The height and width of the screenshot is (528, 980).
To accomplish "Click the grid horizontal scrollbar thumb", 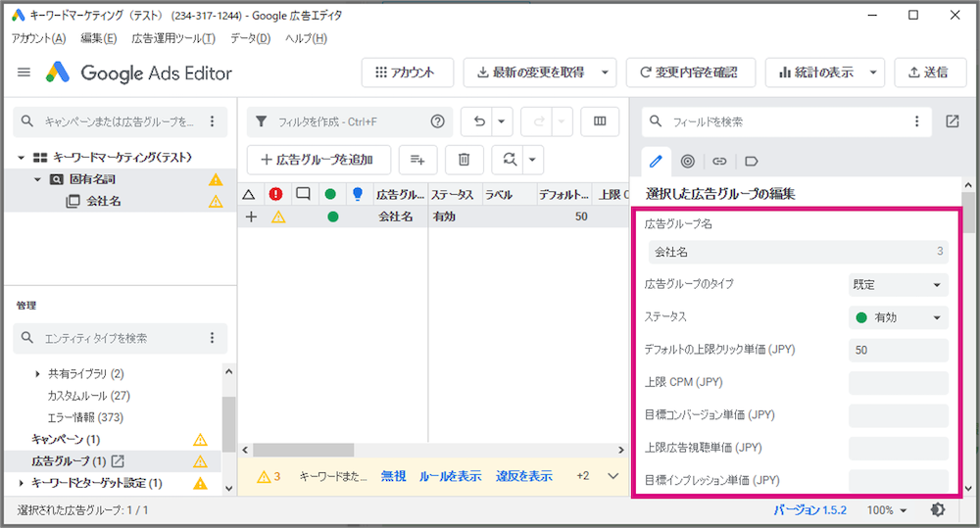I will (304, 450).
